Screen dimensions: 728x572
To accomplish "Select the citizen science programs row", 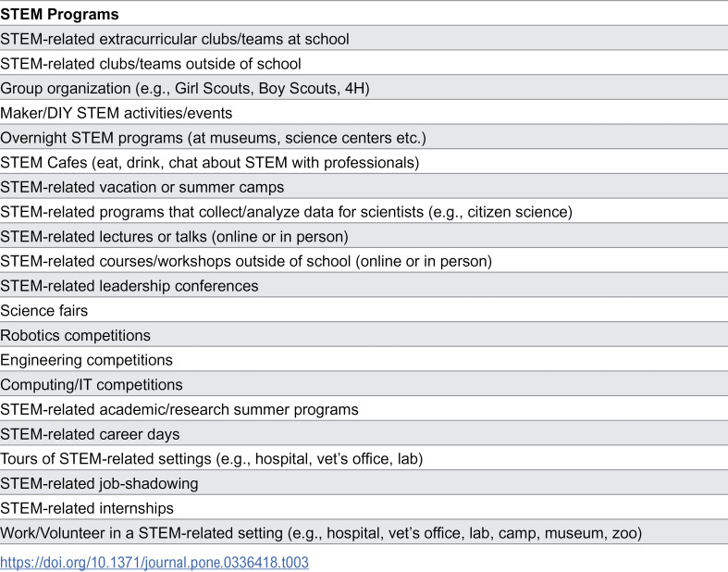I will (x=364, y=211).
